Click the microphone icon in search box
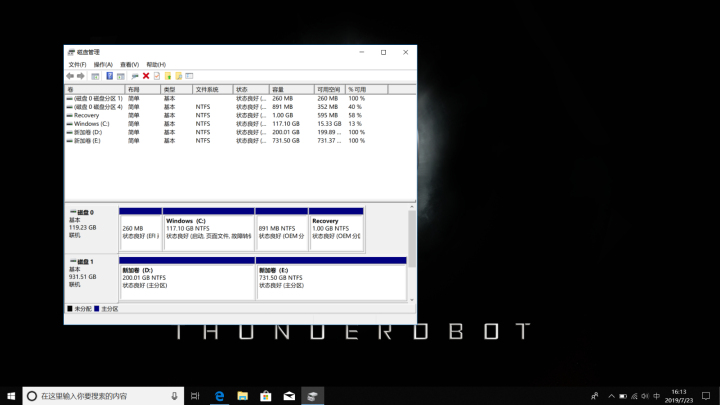720x405 pixels. (174, 396)
